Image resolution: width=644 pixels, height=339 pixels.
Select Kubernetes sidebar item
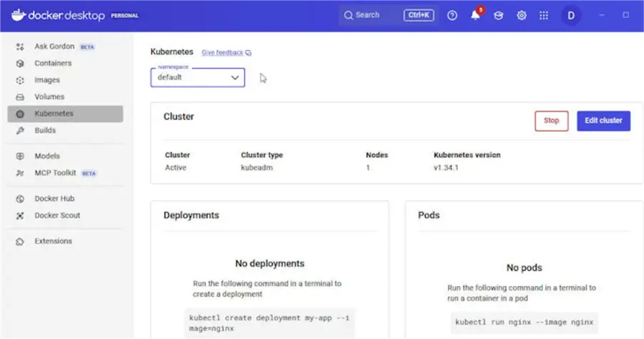click(65, 114)
